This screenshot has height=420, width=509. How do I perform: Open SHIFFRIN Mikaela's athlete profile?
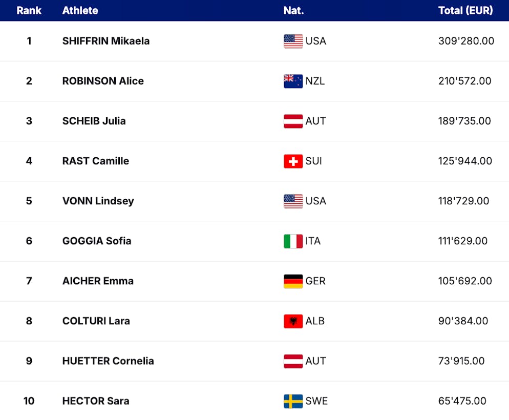[106, 41]
